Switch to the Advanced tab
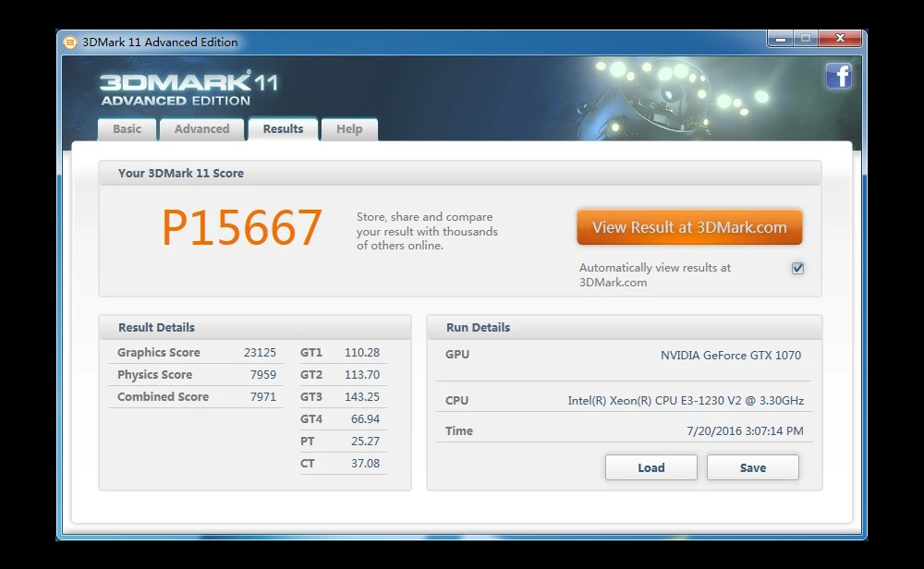The height and width of the screenshot is (569, 924). tap(202, 129)
